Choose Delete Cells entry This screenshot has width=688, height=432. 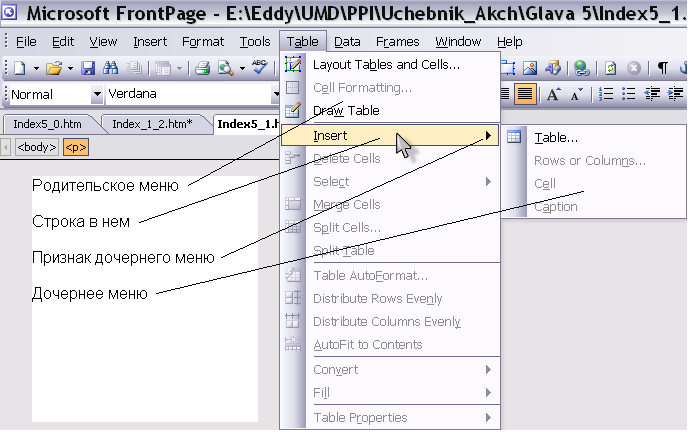click(390, 158)
